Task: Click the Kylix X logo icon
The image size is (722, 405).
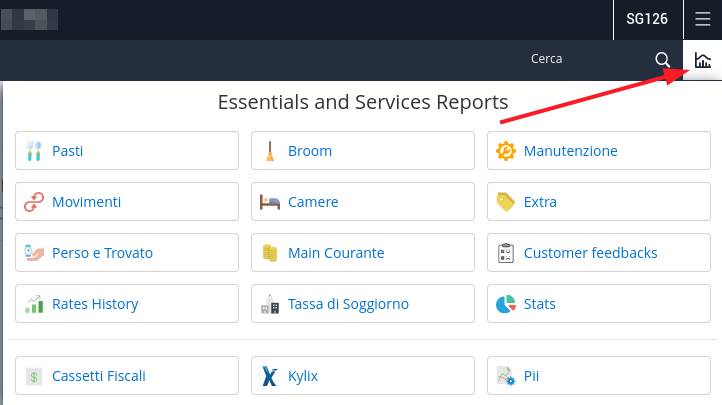Action: tap(270, 376)
